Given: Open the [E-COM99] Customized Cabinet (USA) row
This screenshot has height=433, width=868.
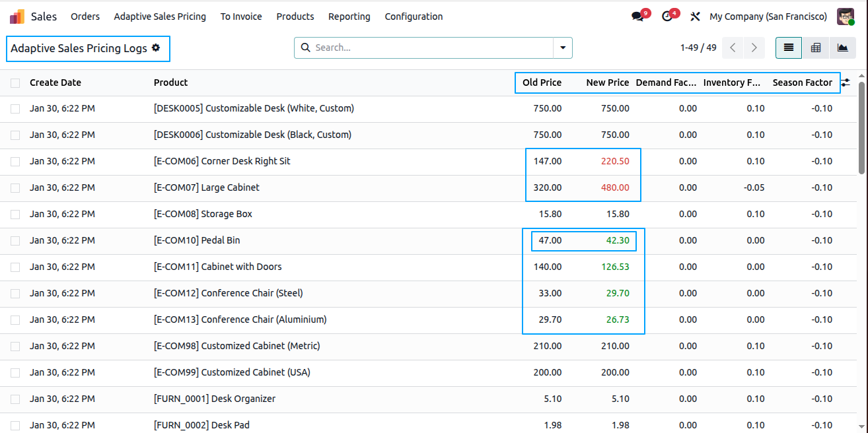Looking at the screenshot, I should click(x=232, y=372).
